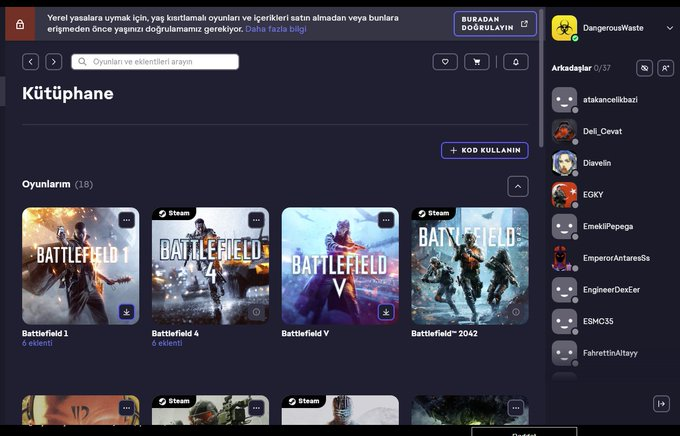The width and height of the screenshot is (680, 436).
Task: Show info icon on Battlefield 4 card
Action: click(256, 312)
